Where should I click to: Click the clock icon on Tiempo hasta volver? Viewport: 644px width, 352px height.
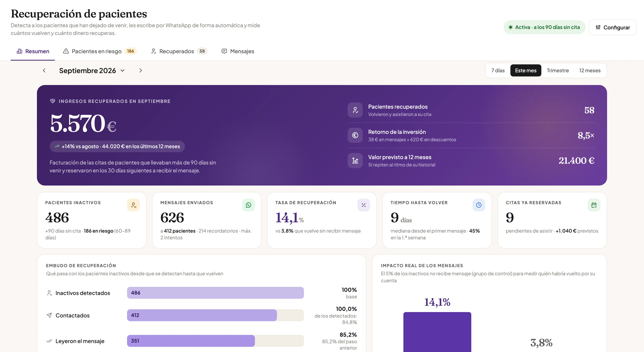pos(479,205)
